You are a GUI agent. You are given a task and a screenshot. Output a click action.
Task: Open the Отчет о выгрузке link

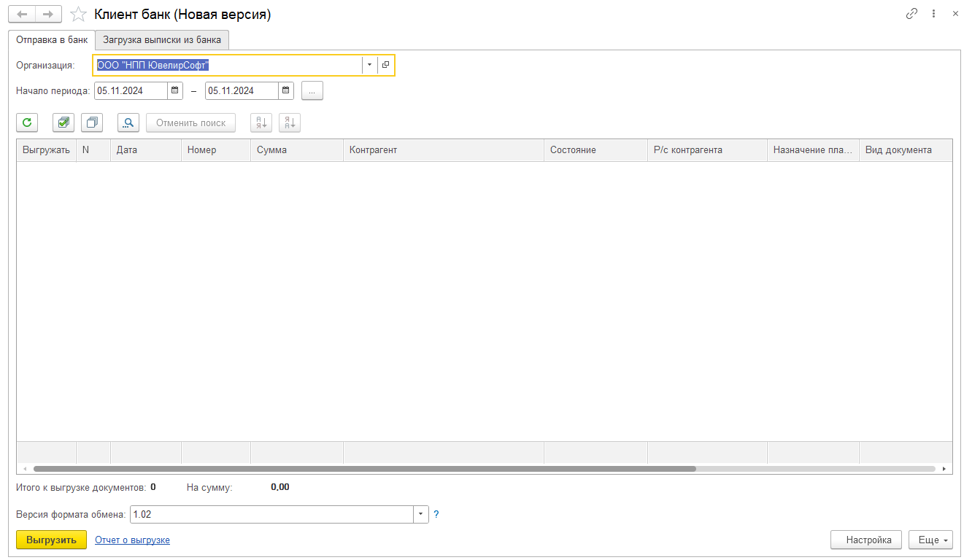[132, 540]
